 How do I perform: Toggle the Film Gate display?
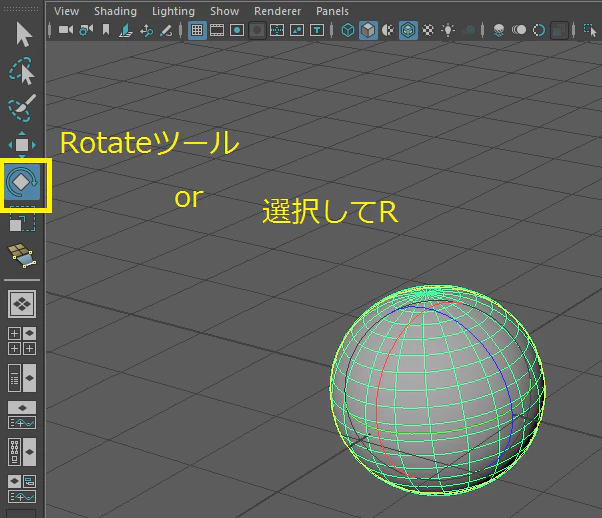coord(217,30)
